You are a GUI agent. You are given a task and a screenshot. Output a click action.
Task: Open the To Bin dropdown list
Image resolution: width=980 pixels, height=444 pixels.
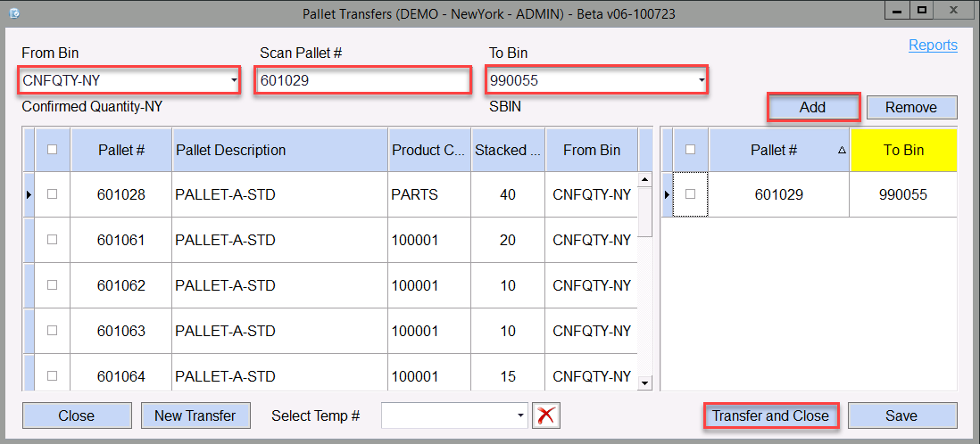(702, 81)
